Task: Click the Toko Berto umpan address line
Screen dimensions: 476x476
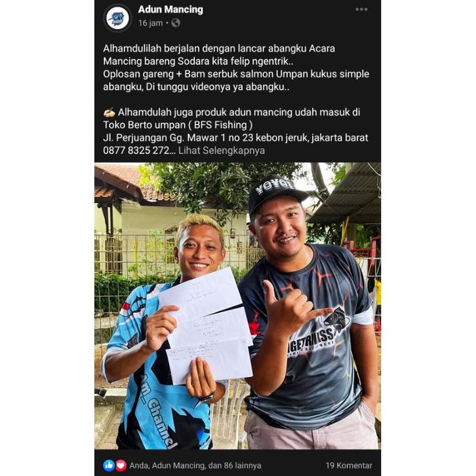Action: click(x=178, y=125)
